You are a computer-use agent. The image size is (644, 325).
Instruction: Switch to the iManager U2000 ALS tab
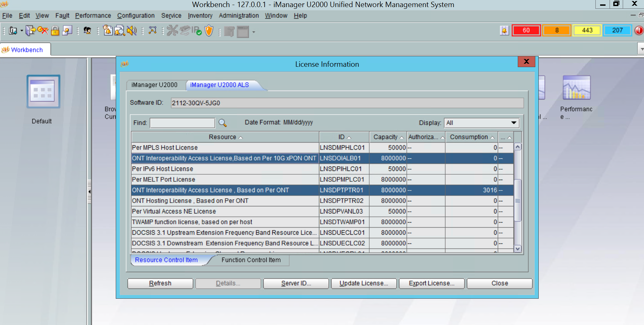[219, 85]
